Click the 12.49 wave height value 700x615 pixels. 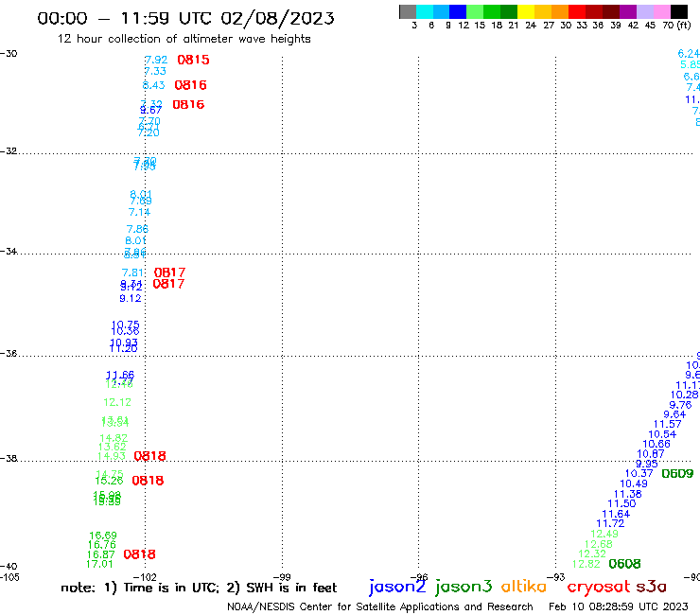604,535
